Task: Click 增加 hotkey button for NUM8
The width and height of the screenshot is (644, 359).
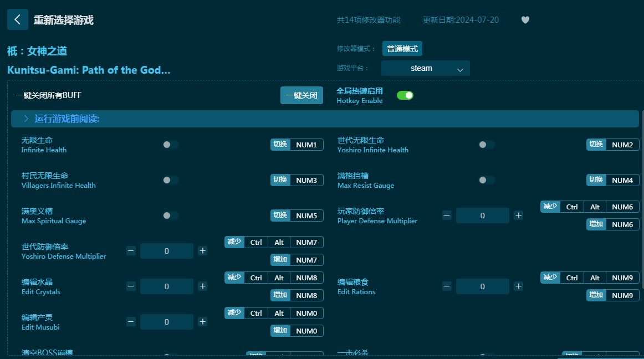Action: coord(280,295)
